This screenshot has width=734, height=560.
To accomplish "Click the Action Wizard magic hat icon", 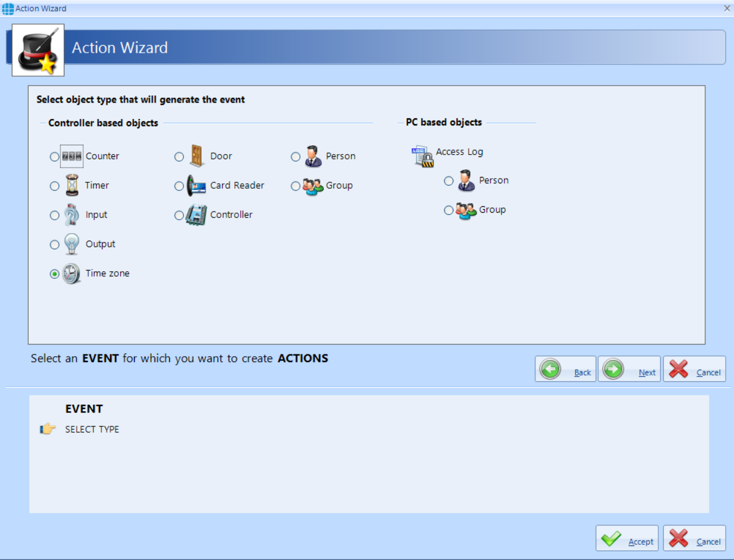I will click(x=38, y=50).
